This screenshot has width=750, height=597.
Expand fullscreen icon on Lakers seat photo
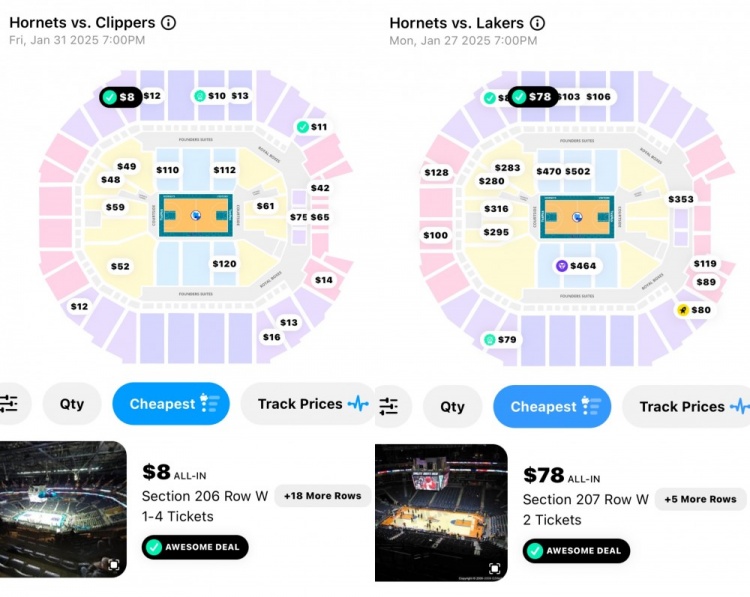point(495,569)
